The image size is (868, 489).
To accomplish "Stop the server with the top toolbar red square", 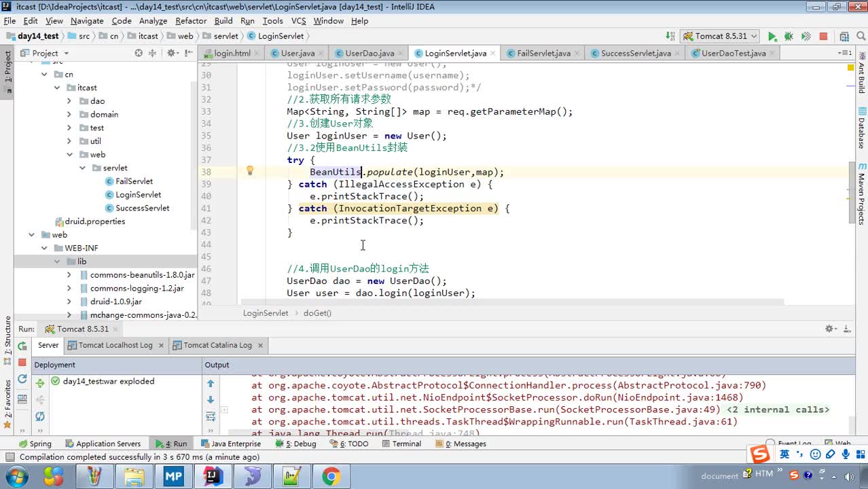I will (x=823, y=36).
